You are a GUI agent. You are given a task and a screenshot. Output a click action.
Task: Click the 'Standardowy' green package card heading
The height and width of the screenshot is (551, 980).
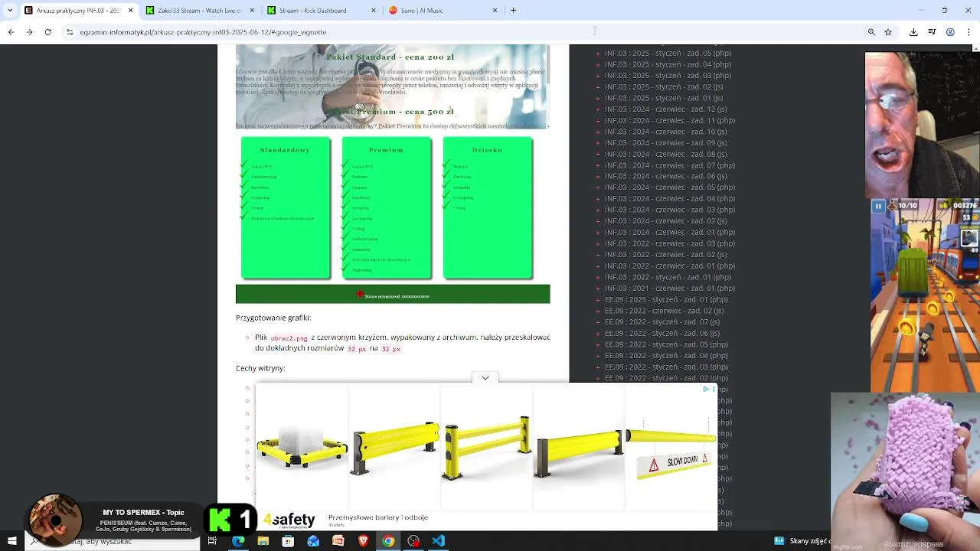(285, 150)
